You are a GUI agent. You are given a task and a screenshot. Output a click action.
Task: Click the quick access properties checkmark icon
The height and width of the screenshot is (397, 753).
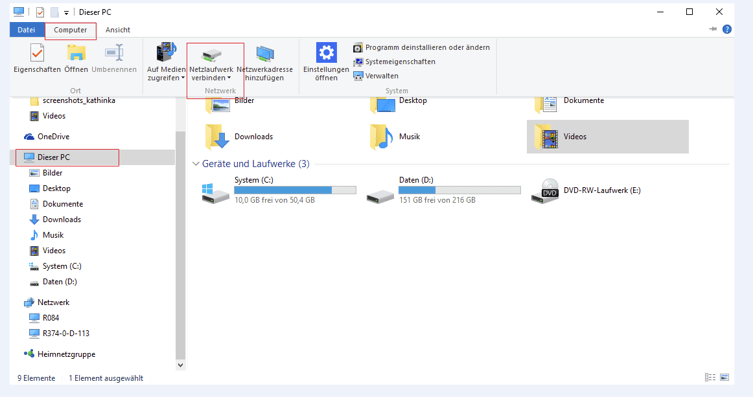pyautogui.click(x=40, y=12)
